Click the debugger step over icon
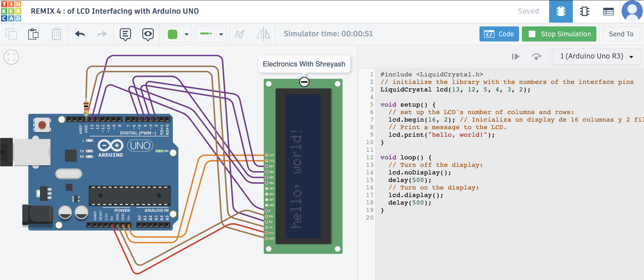The image size is (644, 280). pyautogui.click(x=536, y=57)
